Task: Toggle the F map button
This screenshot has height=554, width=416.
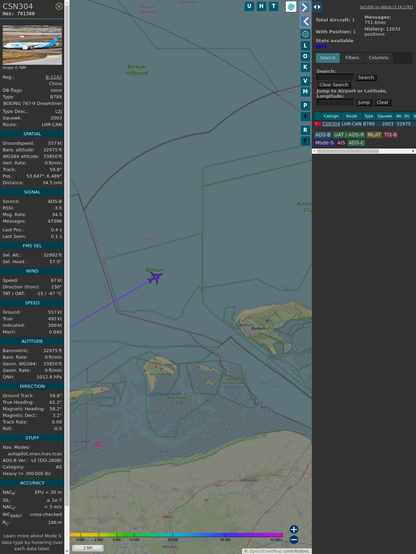Action: (x=305, y=141)
